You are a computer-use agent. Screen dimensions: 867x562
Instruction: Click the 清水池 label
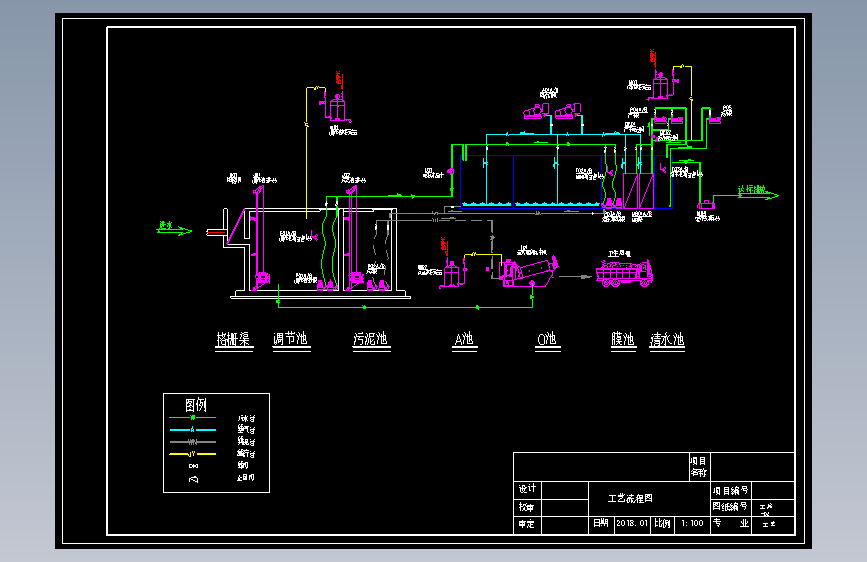coord(667,339)
